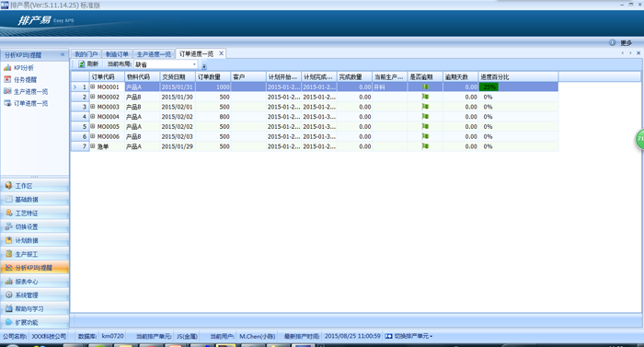
Task: Open the 切换设置 navigation section
Action: pos(35,226)
